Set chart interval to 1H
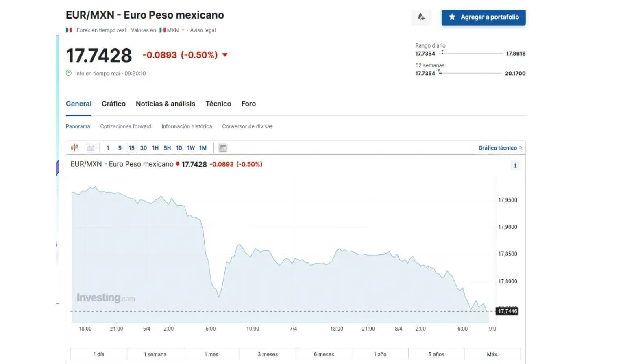The width and height of the screenshot is (625, 364). tap(155, 148)
